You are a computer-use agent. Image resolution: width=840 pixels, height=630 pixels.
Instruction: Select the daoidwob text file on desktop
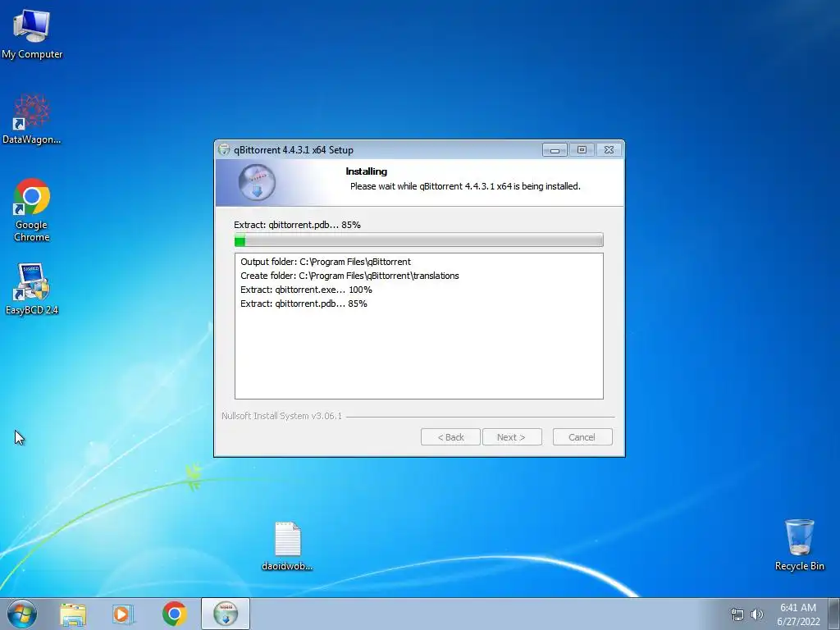[287, 546]
